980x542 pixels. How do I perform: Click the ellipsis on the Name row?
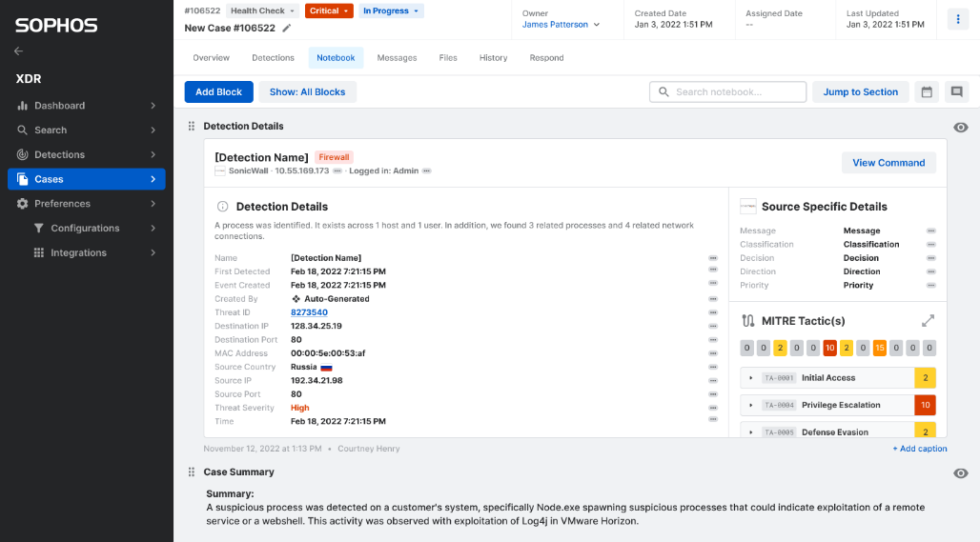tap(713, 258)
